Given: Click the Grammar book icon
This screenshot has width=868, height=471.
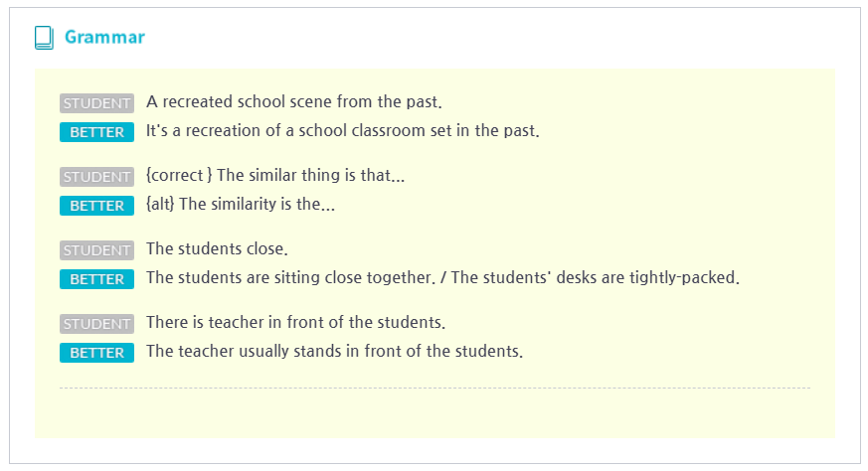Looking at the screenshot, I should tap(44, 38).
